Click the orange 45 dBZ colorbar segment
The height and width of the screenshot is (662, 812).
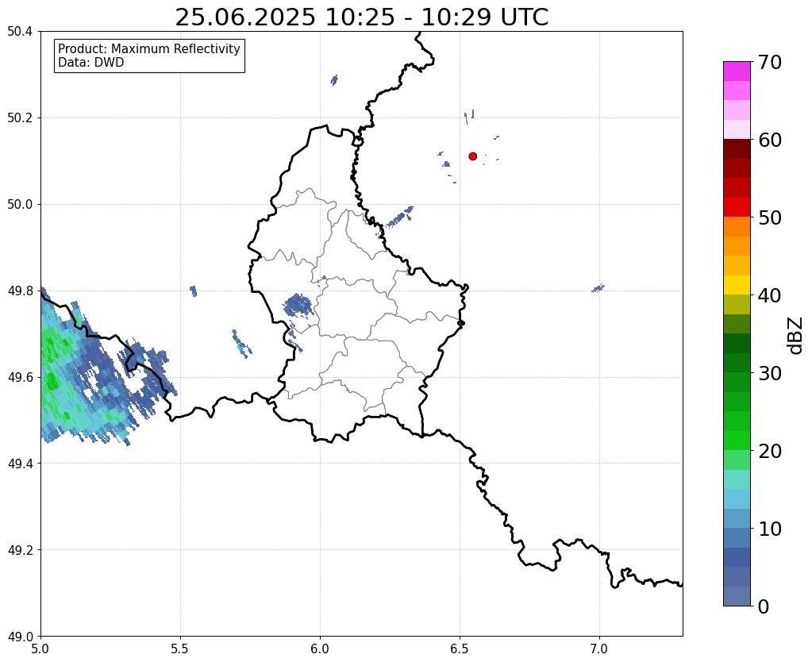tap(737, 246)
